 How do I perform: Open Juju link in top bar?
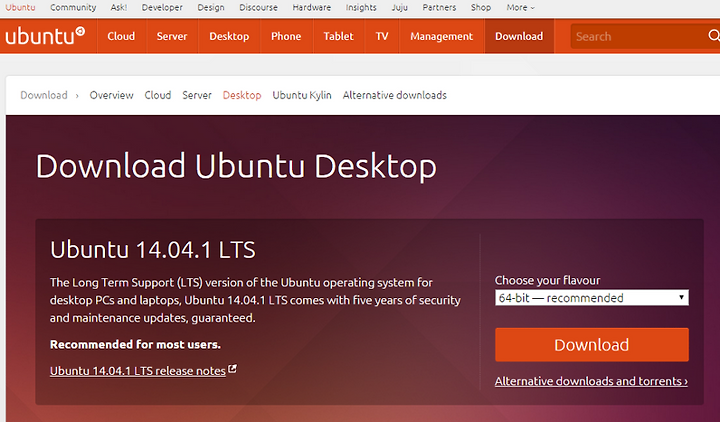399,7
